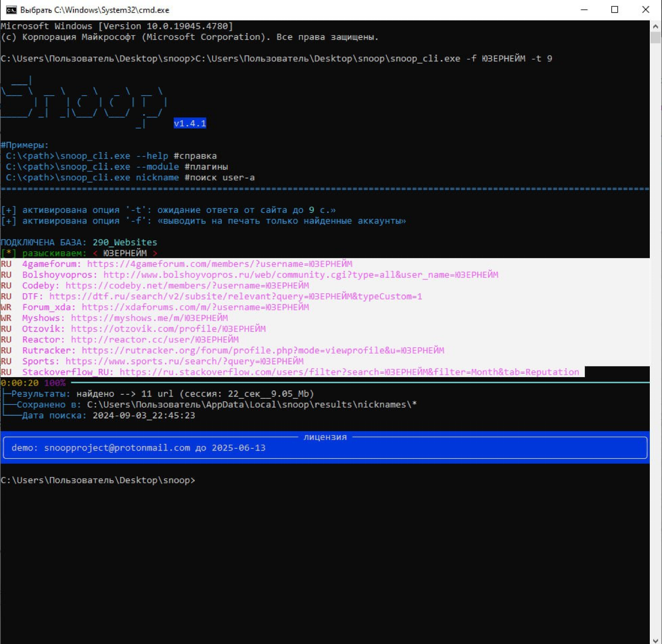Viewport: 662px width, 644px height.
Task: Click the '-t' option activated message
Action: [x=168, y=210]
